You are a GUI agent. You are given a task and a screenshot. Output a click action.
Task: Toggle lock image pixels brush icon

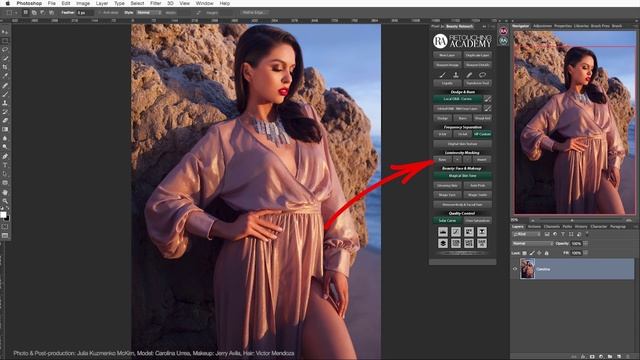532,253
